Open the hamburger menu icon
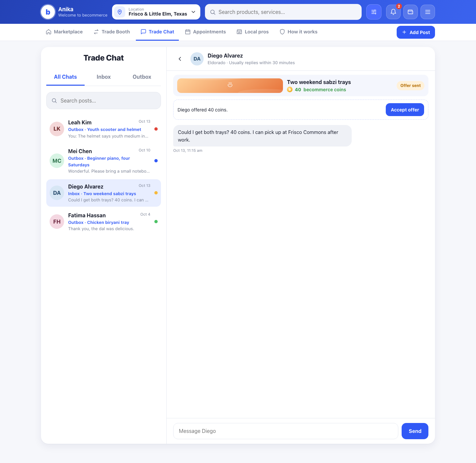This screenshot has width=476, height=463. (428, 12)
